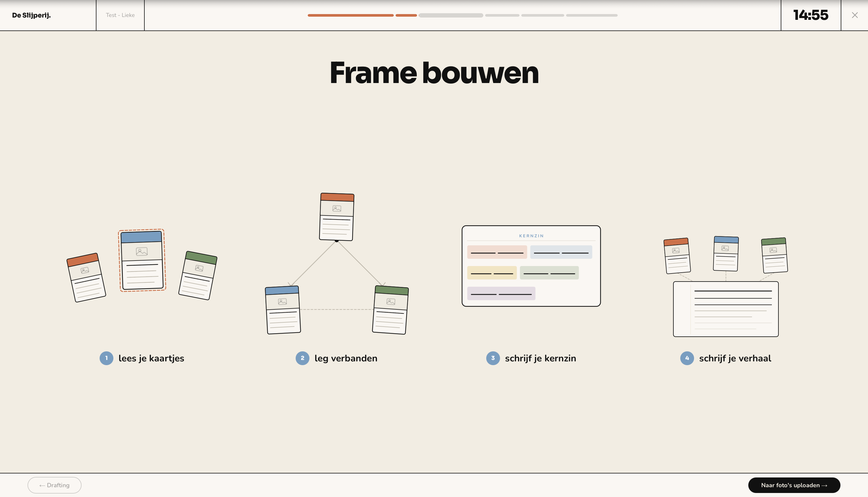Click the 'lees je kaartjes' label
This screenshot has width=868, height=497.
(x=151, y=359)
